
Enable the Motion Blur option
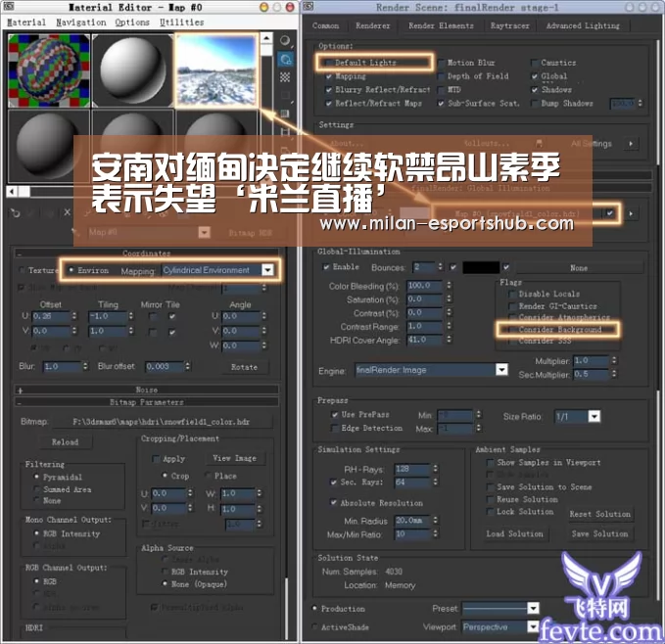(441, 63)
